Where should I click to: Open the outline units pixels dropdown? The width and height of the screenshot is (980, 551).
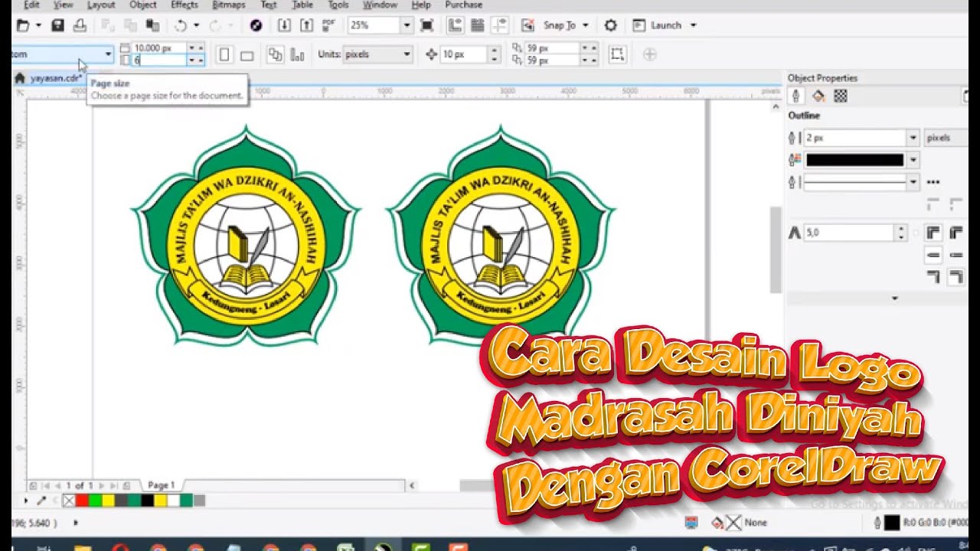point(946,138)
